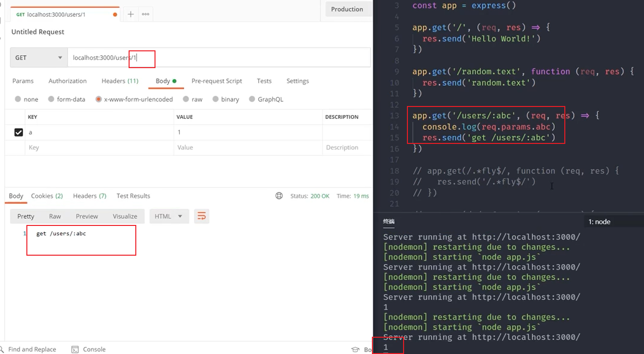Open the HTML response format dropdown

[169, 216]
